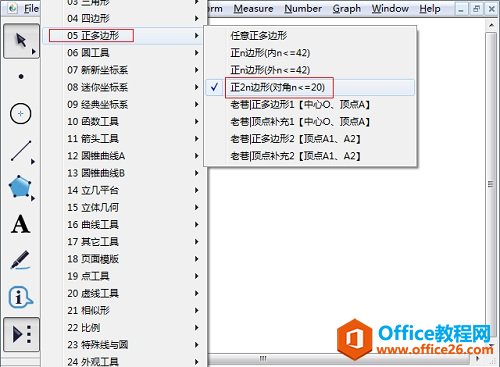Open the Custom tools button
Image resolution: width=500 pixels, height=367 pixels.
pos(21,334)
